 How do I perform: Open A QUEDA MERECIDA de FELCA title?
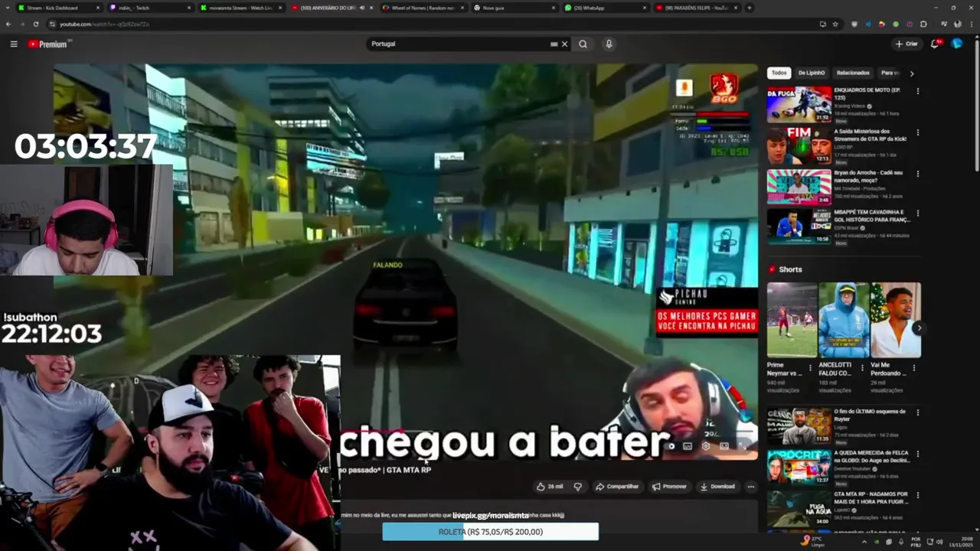point(873,456)
